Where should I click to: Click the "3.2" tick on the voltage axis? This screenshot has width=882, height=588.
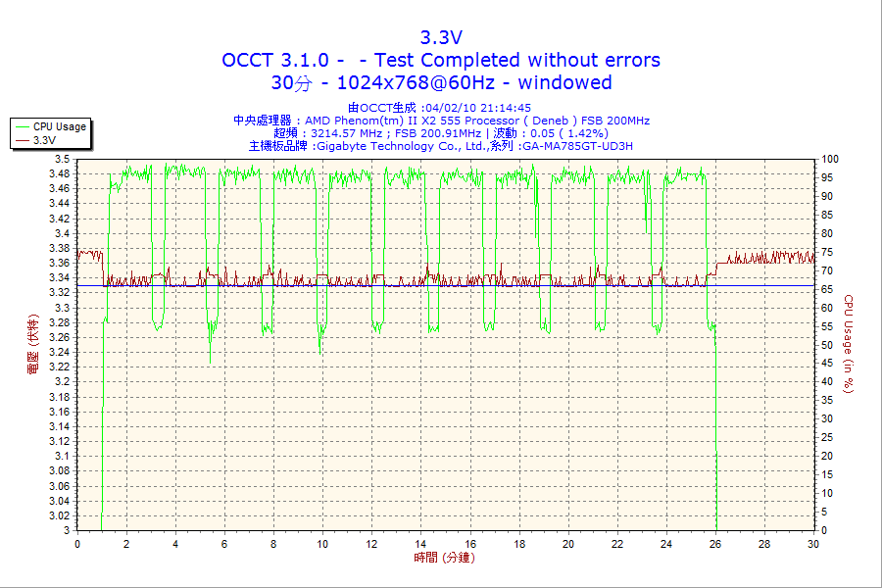[x=63, y=382]
